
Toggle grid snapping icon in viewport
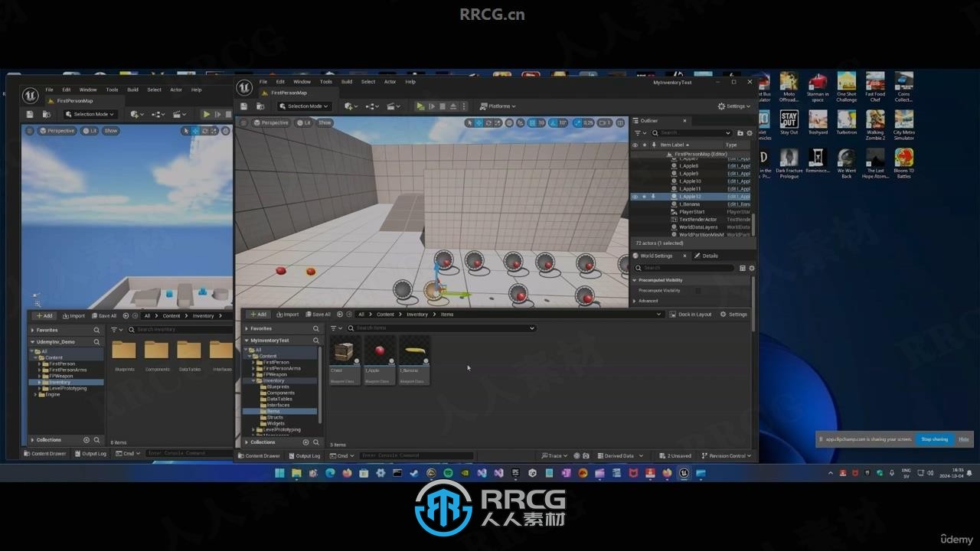tap(531, 122)
